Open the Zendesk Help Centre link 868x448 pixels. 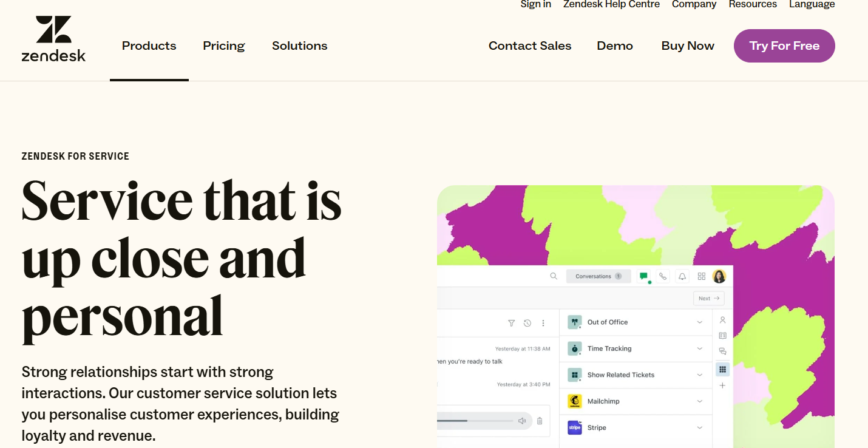(611, 5)
